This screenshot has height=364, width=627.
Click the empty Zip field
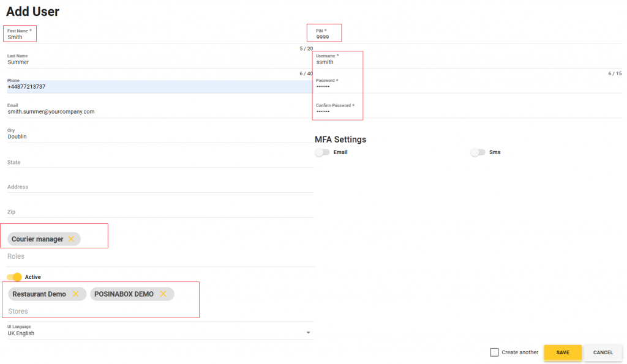[x=159, y=212]
